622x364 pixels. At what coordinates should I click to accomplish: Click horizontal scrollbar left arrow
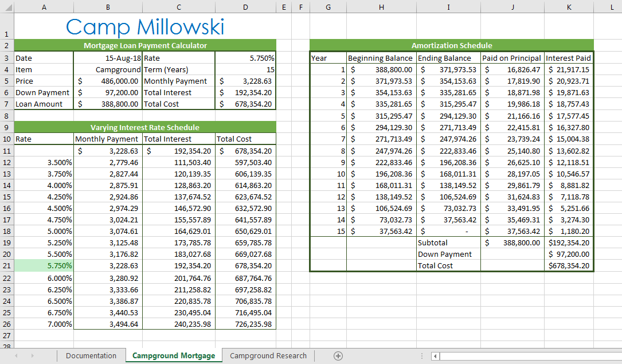435,356
